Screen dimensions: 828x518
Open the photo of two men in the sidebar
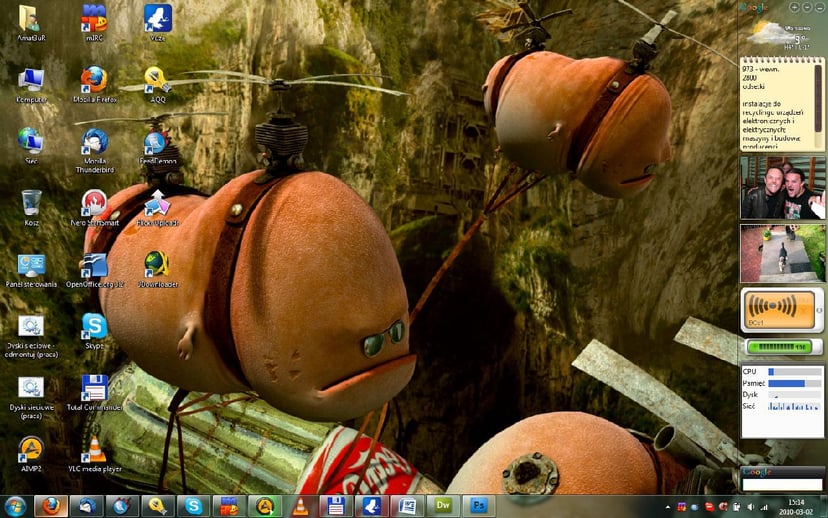(x=783, y=188)
